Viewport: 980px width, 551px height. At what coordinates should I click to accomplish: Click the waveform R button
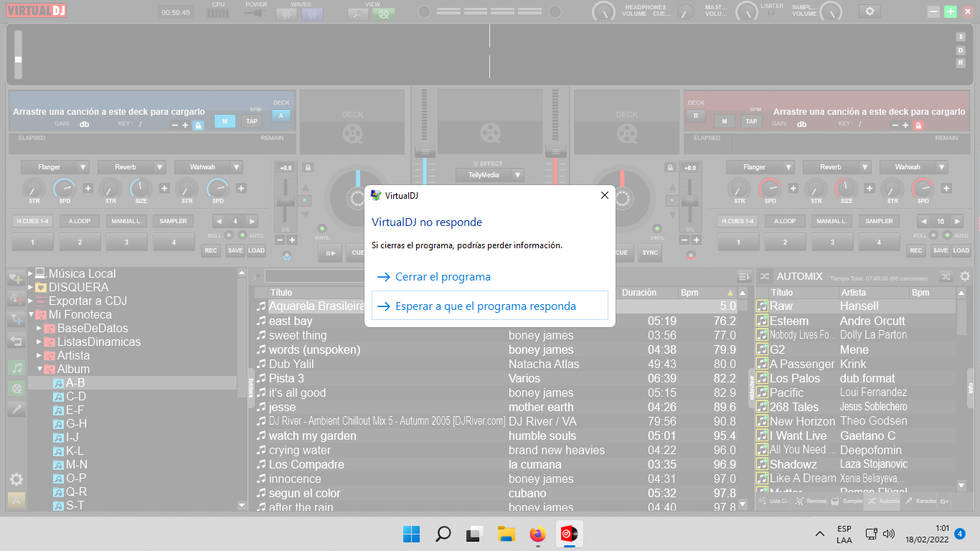pos(961,63)
